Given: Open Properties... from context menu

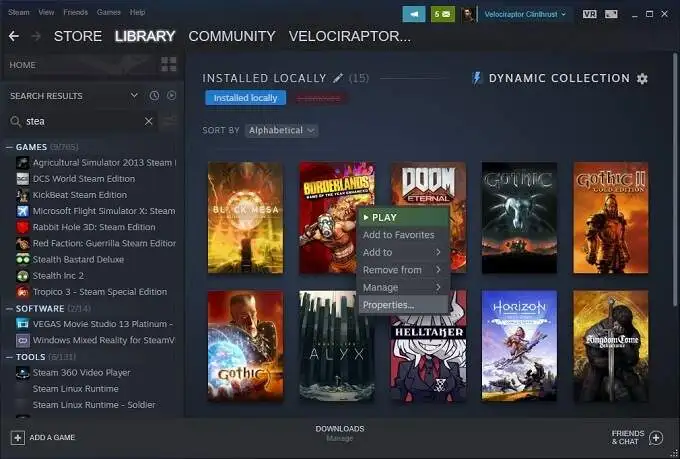Looking at the screenshot, I should pyautogui.click(x=403, y=305).
